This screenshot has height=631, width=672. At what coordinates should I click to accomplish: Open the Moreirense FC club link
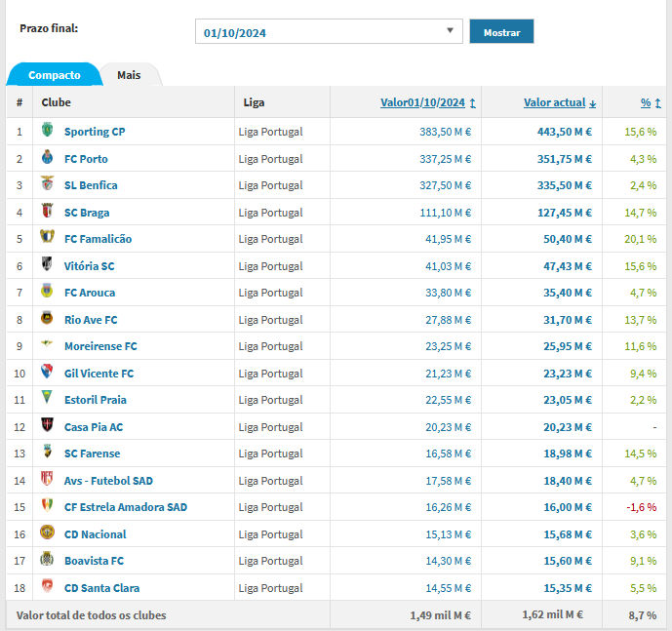(100, 346)
